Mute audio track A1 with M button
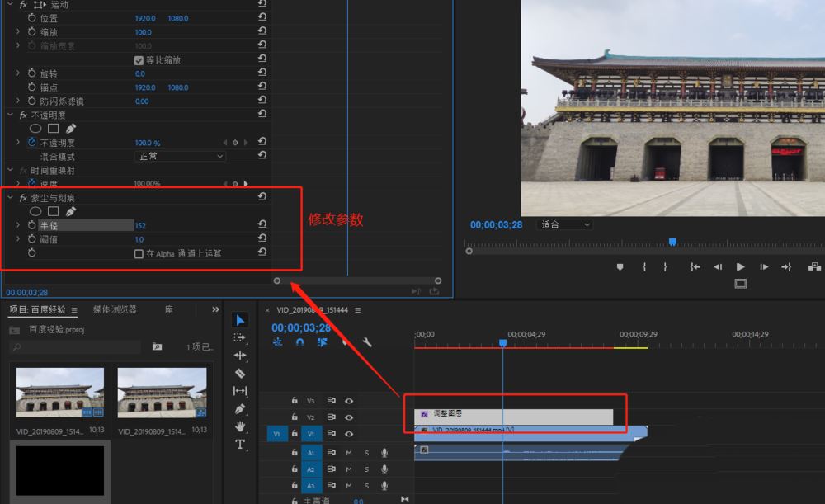This screenshot has height=504, width=825. 349,453
